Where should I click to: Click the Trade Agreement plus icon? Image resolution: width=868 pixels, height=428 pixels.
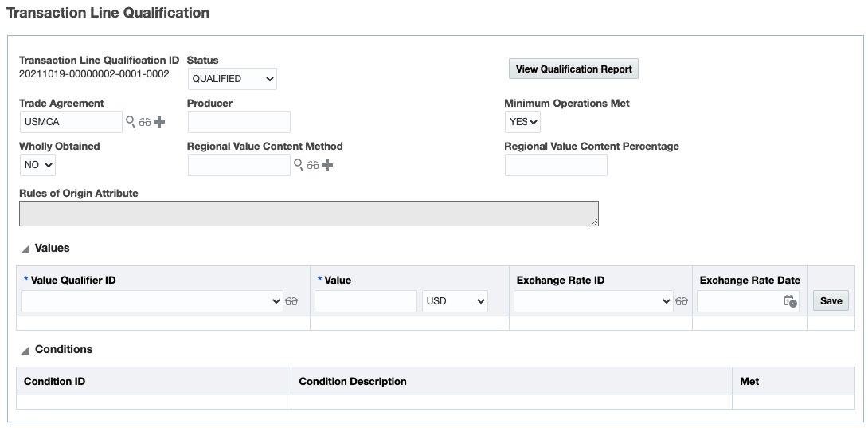click(159, 122)
